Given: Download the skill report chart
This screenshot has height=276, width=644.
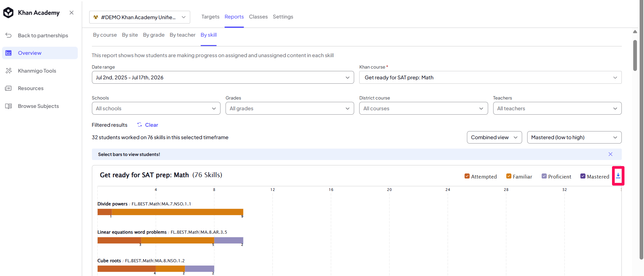Looking at the screenshot, I should tap(618, 176).
